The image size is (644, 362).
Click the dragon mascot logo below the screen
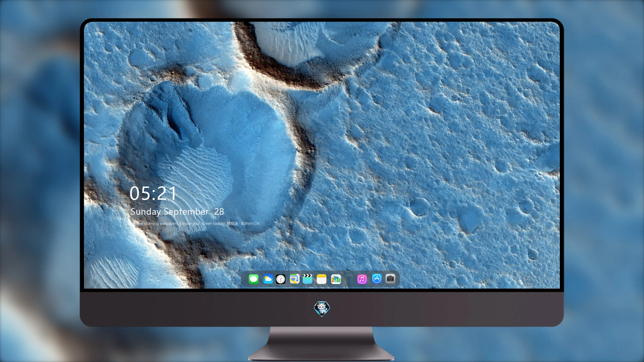pyautogui.click(x=322, y=309)
